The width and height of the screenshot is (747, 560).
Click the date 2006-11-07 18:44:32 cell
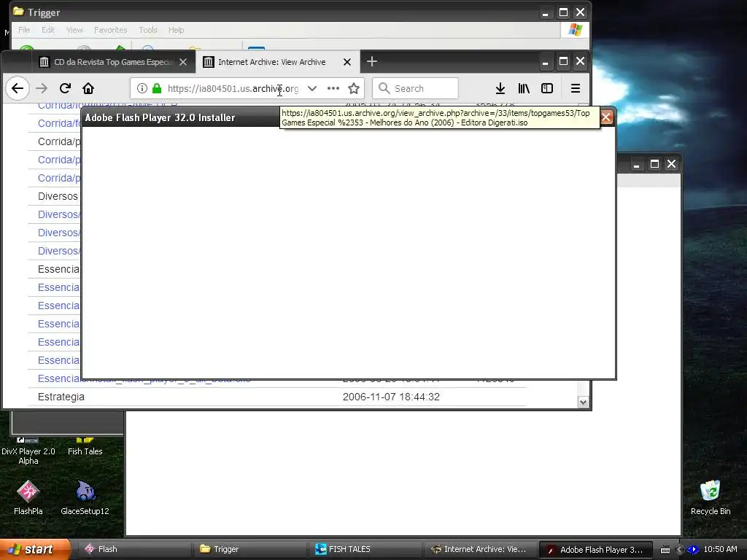coord(391,397)
